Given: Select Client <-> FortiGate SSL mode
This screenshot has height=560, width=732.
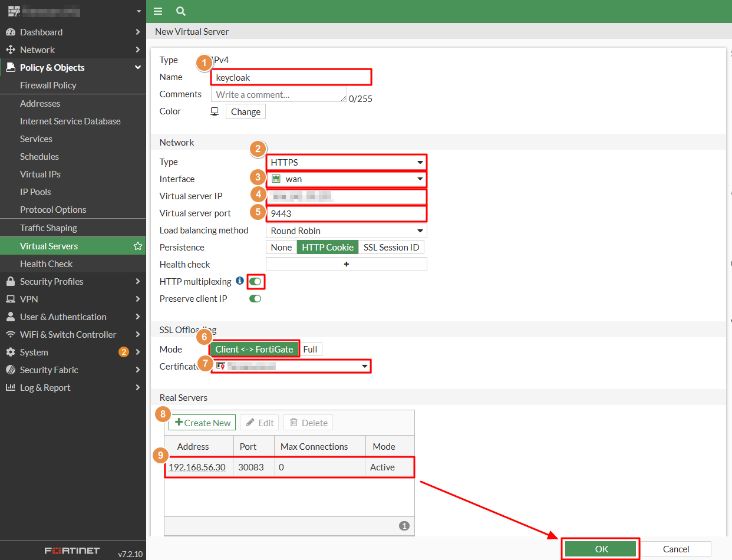Looking at the screenshot, I should pos(254,349).
